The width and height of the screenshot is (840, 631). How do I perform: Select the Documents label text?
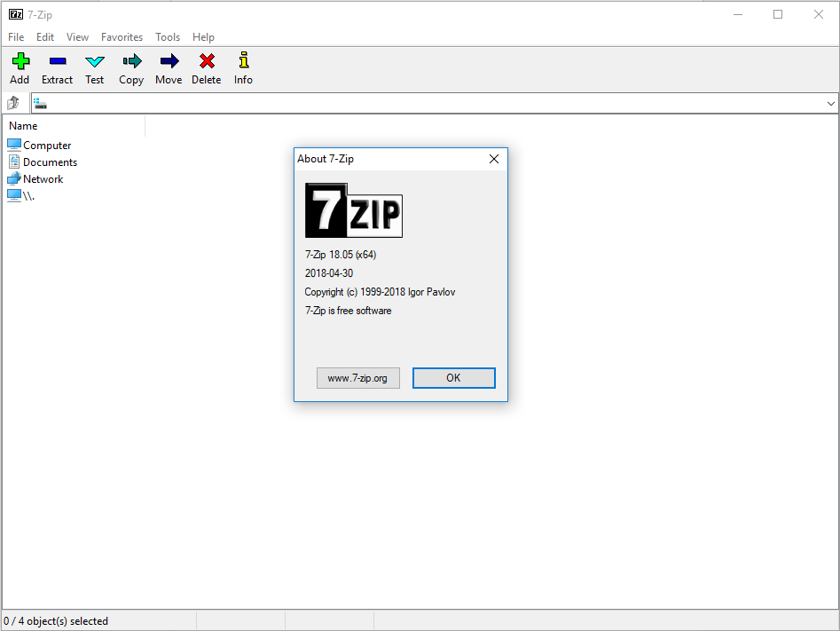[50, 162]
